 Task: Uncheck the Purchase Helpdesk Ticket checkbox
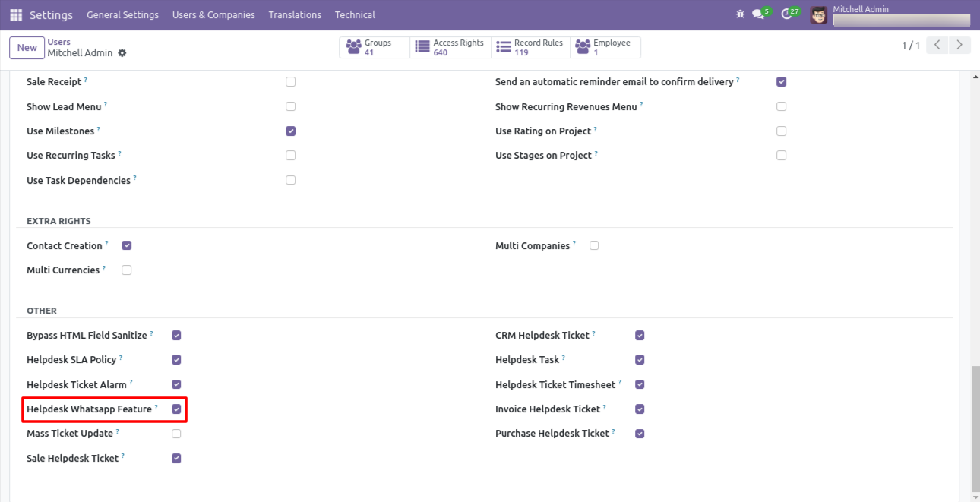pyautogui.click(x=640, y=434)
